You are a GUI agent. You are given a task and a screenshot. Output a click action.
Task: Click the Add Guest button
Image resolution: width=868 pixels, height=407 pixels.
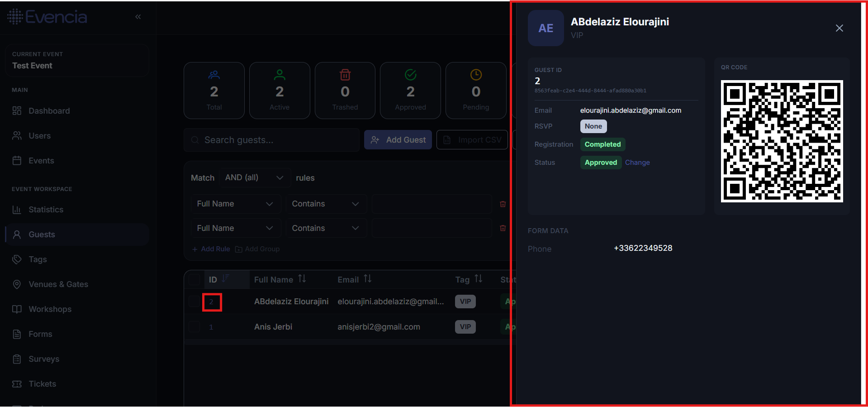point(398,140)
